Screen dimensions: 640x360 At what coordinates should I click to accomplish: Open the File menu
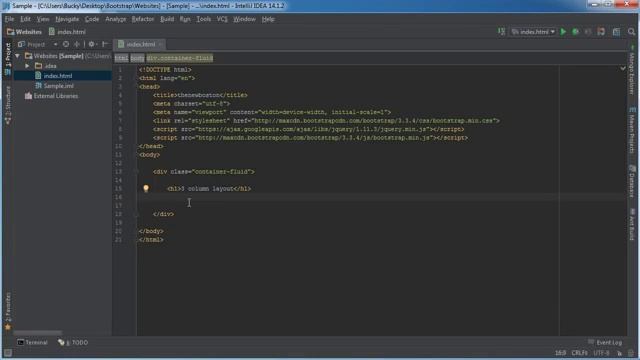tap(9, 19)
